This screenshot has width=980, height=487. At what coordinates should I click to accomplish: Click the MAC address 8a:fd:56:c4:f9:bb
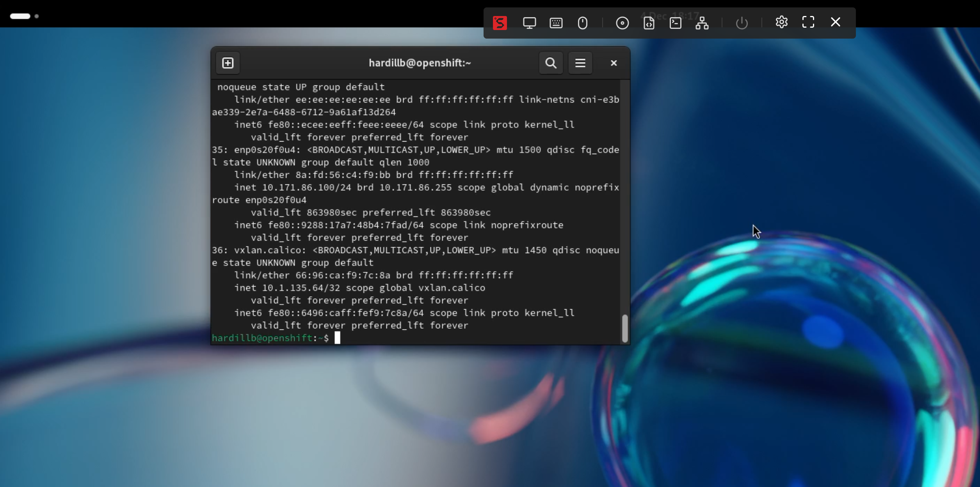pyautogui.click(x=343, y=175)
